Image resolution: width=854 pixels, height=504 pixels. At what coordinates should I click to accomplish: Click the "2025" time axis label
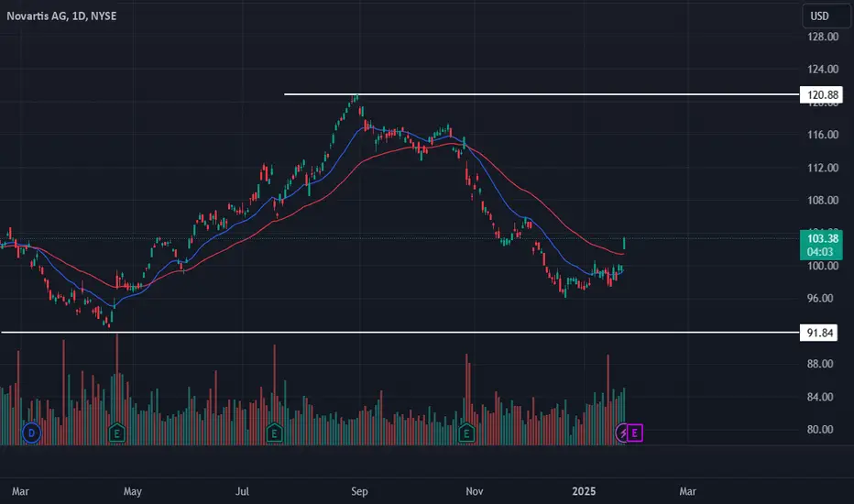click(584, 491)
